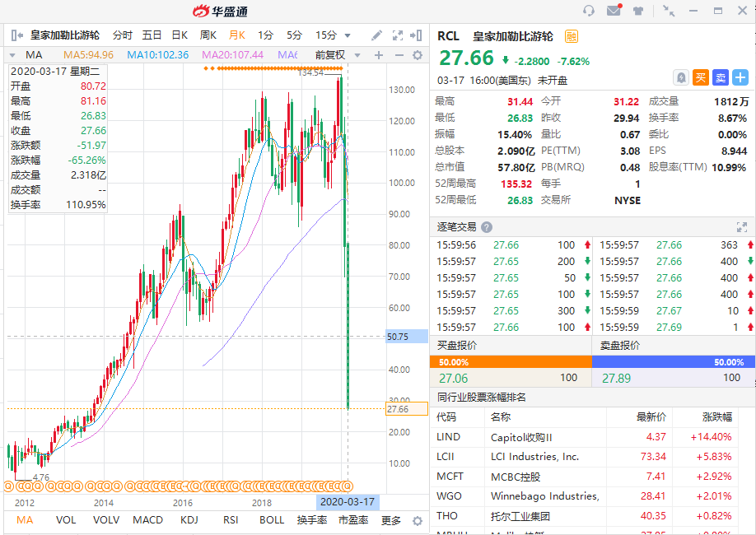The width and height of the screenshot is (756, 535).
Task: Click the ask price 27.89
Action: click(616, 379)
